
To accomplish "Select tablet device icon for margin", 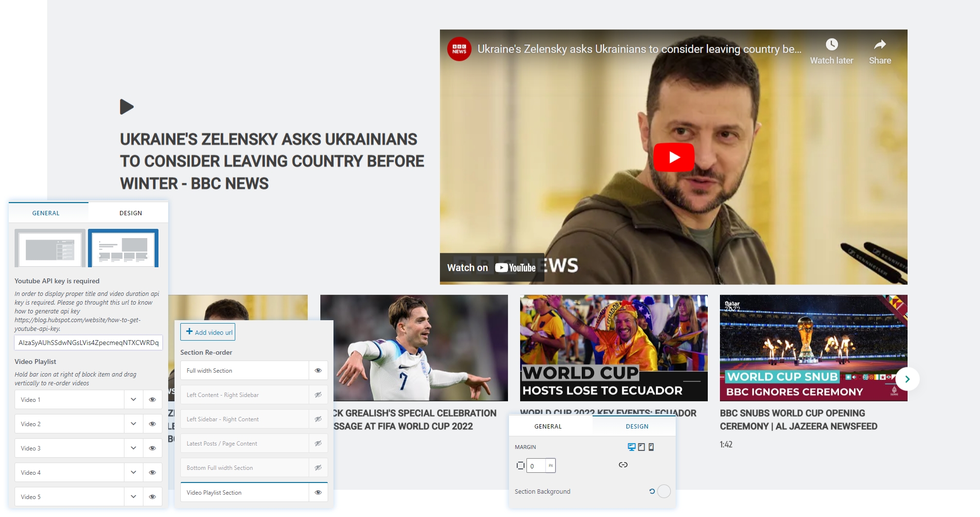I will (642, 447).
